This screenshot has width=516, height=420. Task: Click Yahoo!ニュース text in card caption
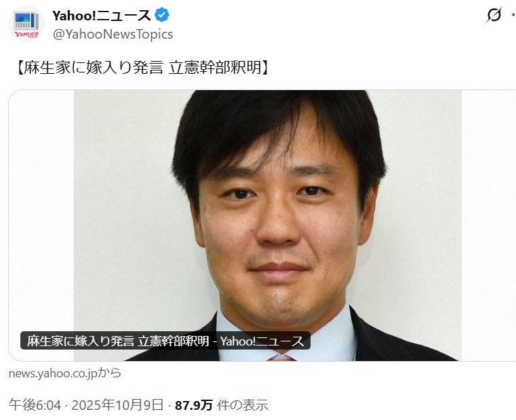click(262, 341)
